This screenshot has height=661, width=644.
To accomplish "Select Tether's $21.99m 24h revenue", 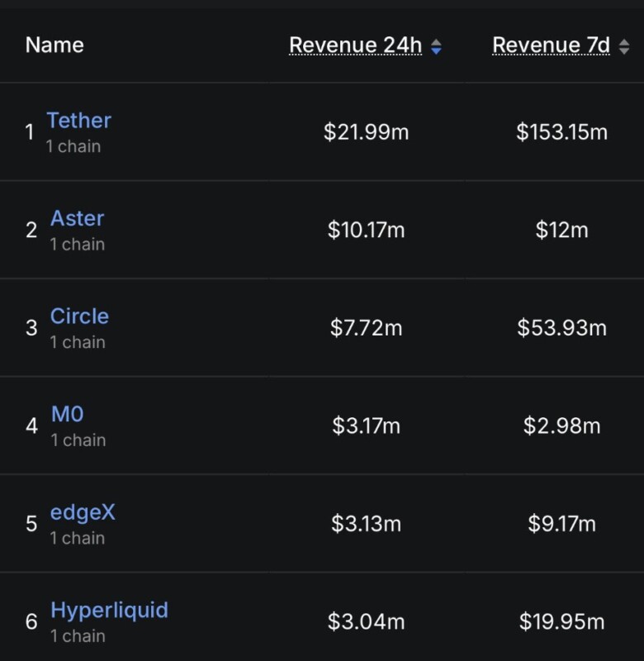I will [x=366, y=132].
